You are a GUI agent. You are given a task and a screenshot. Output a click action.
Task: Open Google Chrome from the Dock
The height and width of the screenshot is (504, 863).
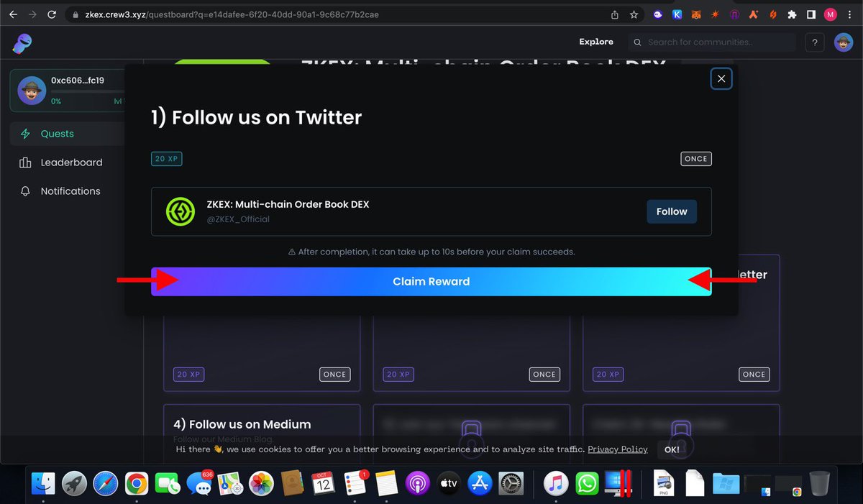coord(136,483)
